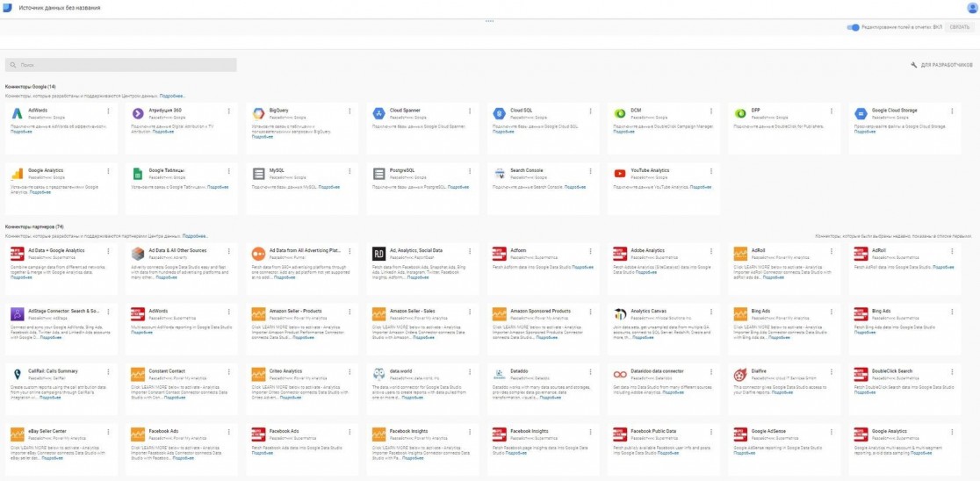The image size is (980, 481).
Task: Click the Adobe Analytics connector icon
Action: pyautogui.click(x=620, y=254)
